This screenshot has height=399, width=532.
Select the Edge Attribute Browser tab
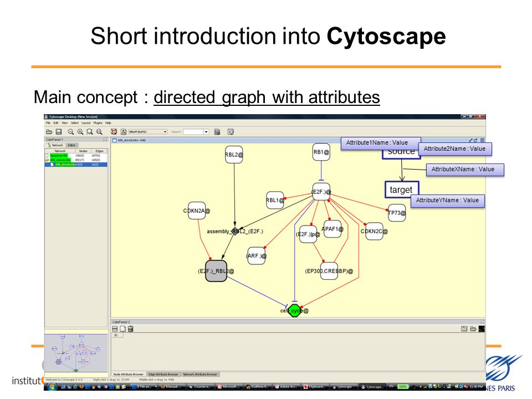tap(163, 374)
